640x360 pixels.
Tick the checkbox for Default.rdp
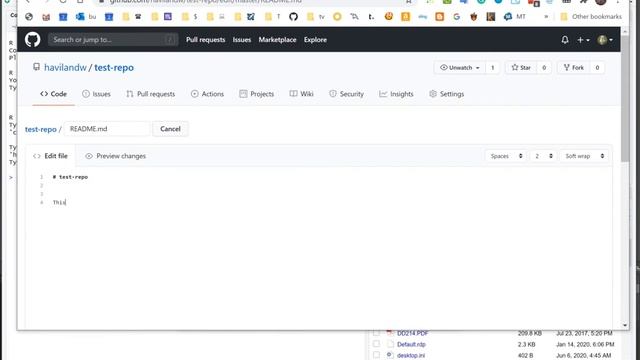(376, 344)
